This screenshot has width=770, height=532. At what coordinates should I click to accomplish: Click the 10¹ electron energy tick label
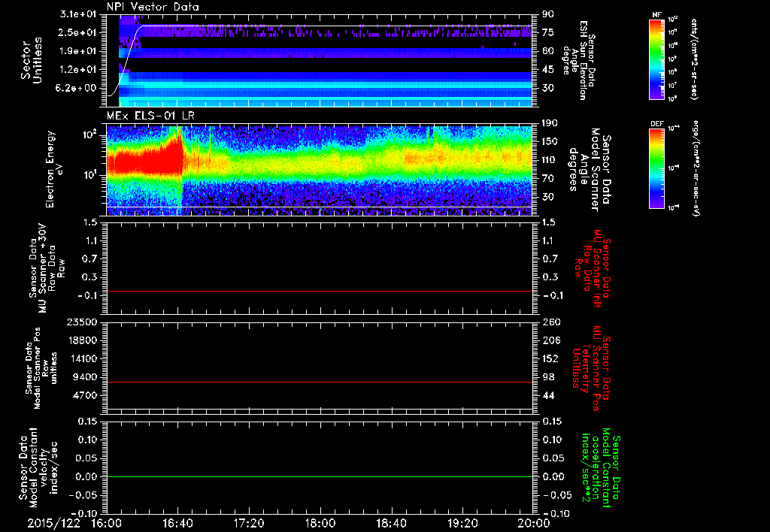(90, 175)
